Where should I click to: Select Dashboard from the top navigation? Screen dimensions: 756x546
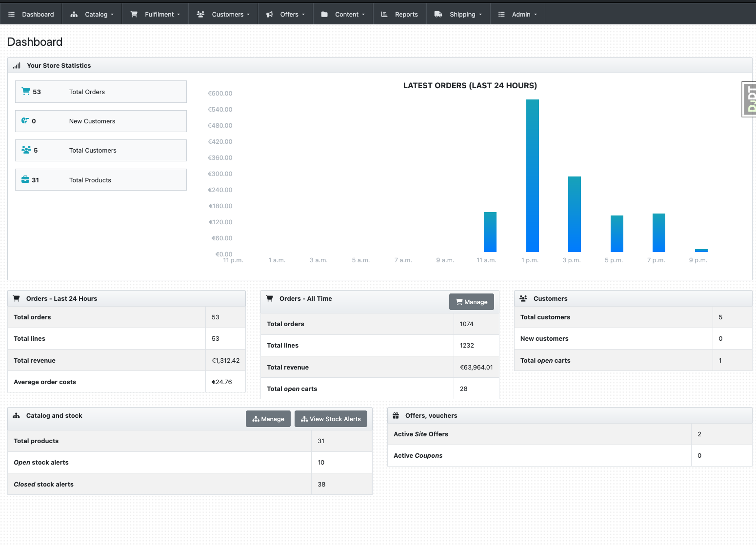point(38,14)
